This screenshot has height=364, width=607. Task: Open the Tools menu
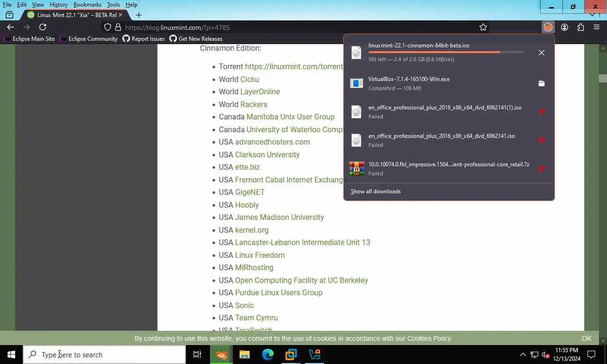coord(113,4)
